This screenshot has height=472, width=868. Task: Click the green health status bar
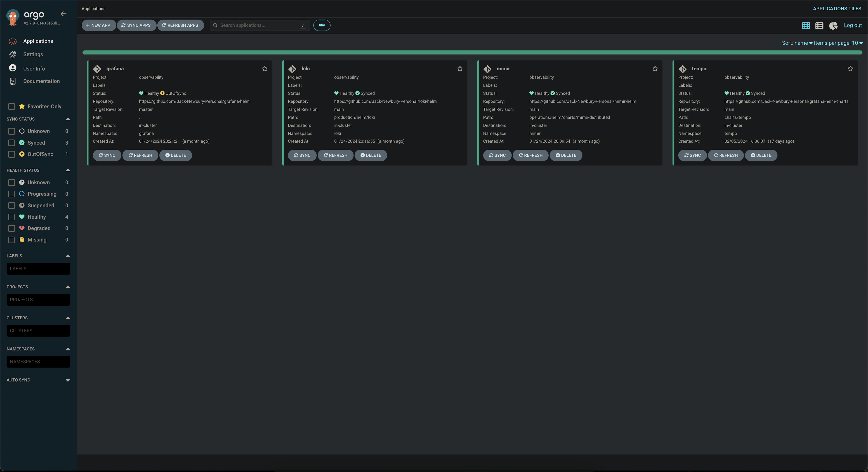click(x=472, y=52)
